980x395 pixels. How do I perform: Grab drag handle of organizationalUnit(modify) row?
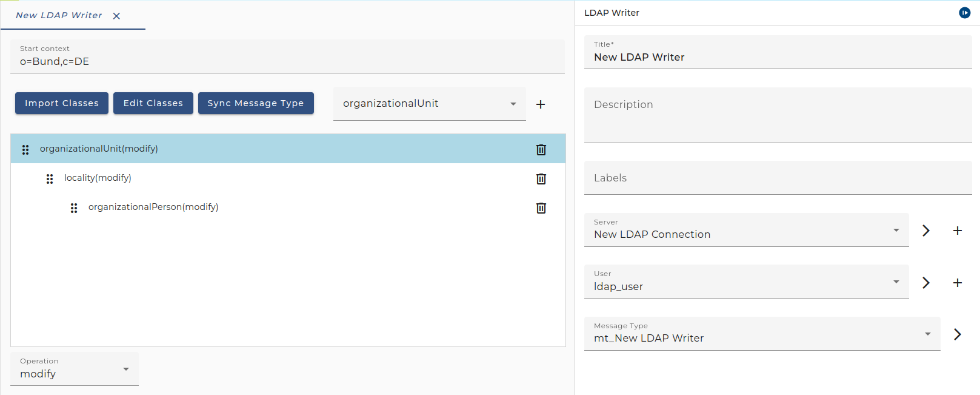coord(25,149)
